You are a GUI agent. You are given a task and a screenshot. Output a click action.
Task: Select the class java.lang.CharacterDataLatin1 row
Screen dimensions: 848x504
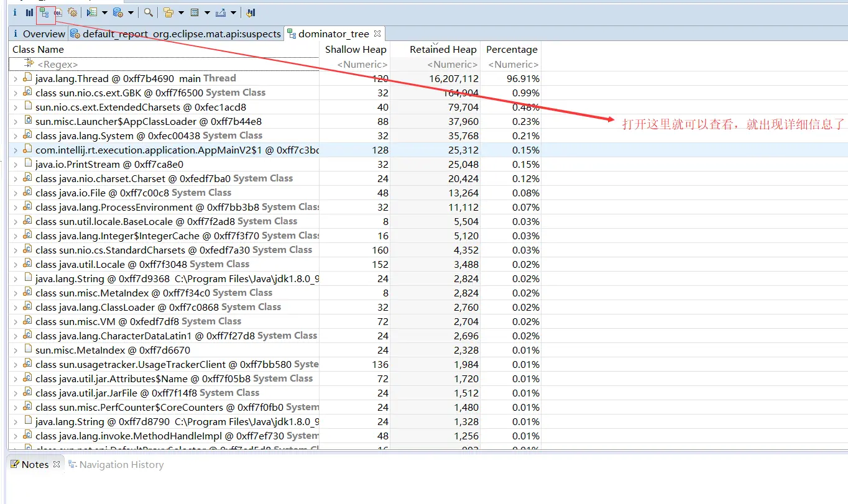point(275,336)
